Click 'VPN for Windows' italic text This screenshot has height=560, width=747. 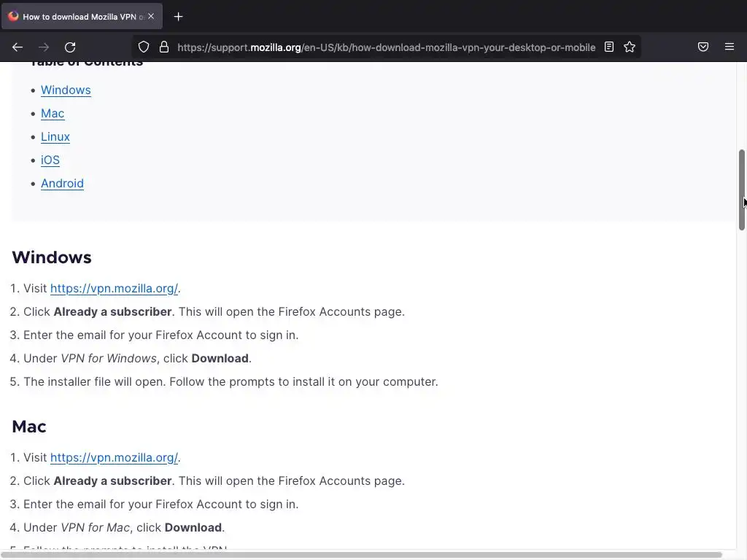click(x=109, y=359)
